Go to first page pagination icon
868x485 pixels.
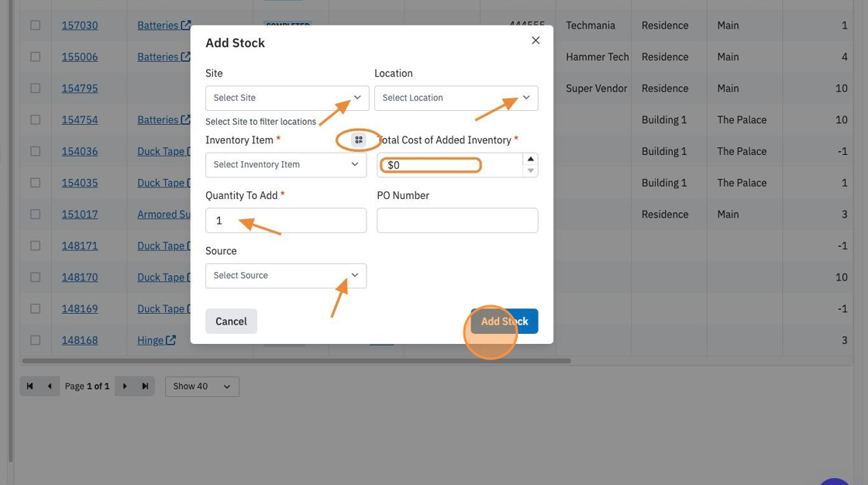pos(30,387)
